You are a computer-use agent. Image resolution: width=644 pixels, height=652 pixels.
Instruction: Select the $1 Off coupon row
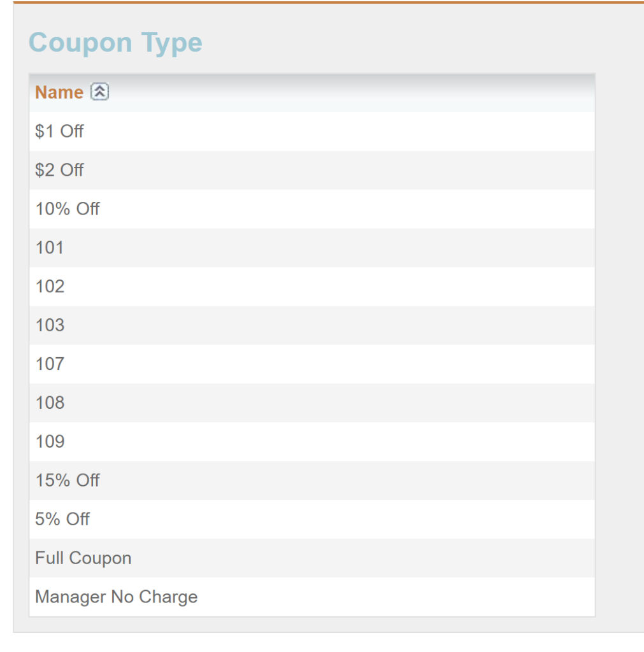[x=312, y=131]
